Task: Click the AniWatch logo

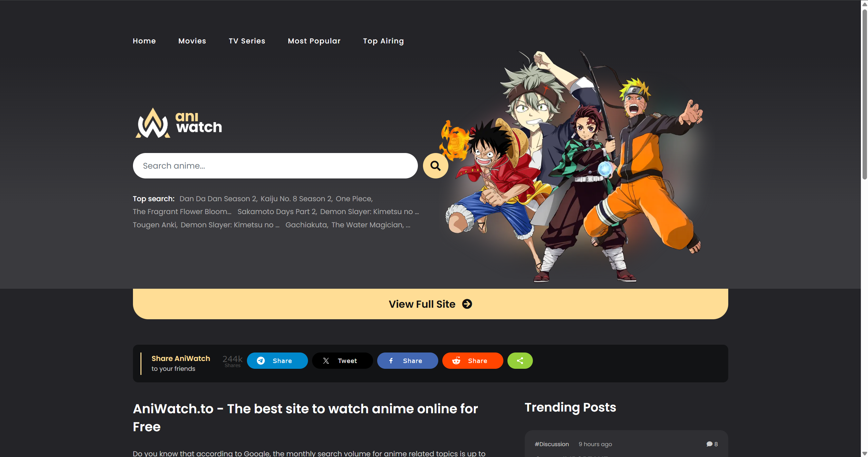Action: coord(179,123)
